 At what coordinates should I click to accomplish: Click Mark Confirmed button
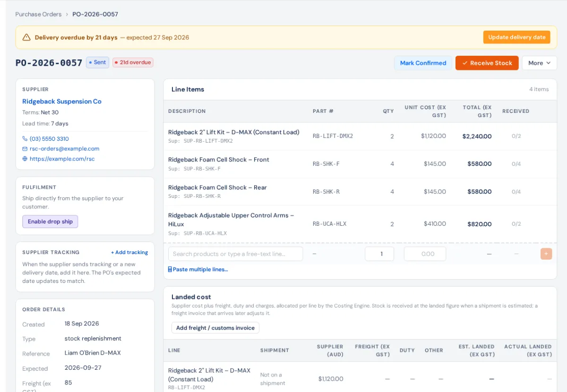coord(423,63)
